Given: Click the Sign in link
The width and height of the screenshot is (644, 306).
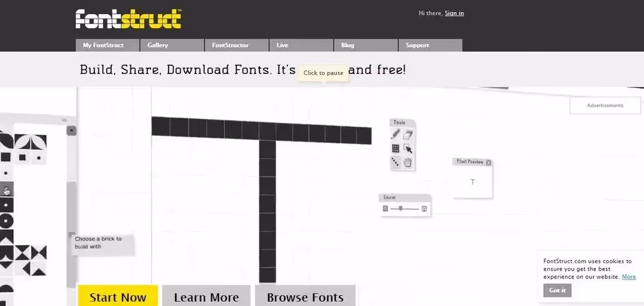Looking at the screenshot, I should tap(454, 13).
